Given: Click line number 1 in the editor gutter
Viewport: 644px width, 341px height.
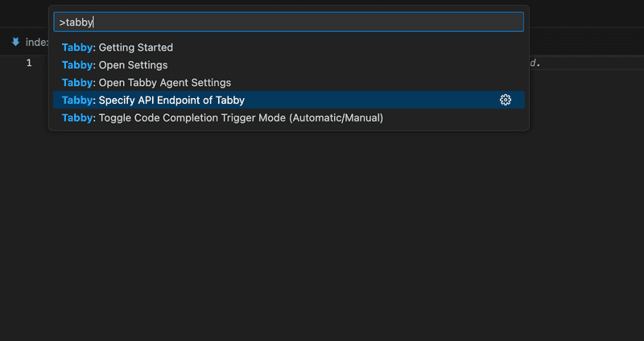Looking at the screenshot, I should [29, 63].
